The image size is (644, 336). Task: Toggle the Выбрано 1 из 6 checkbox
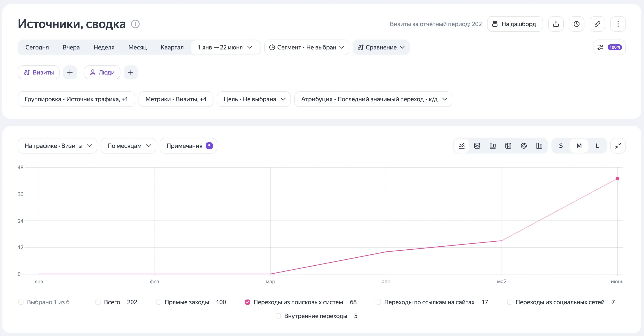21,302
